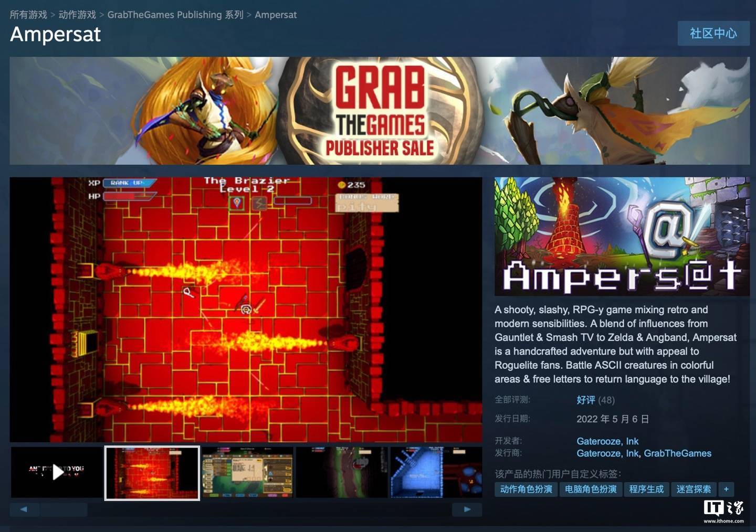Select the 程序生成 tag
Viewport: 756px width, 532px height.
pyautogui.click(x=646, y=489)
